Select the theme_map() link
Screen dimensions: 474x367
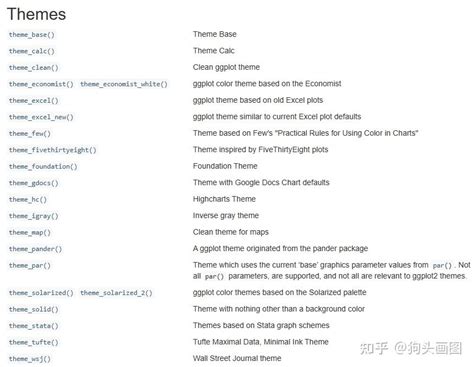[x=30, y=233]
